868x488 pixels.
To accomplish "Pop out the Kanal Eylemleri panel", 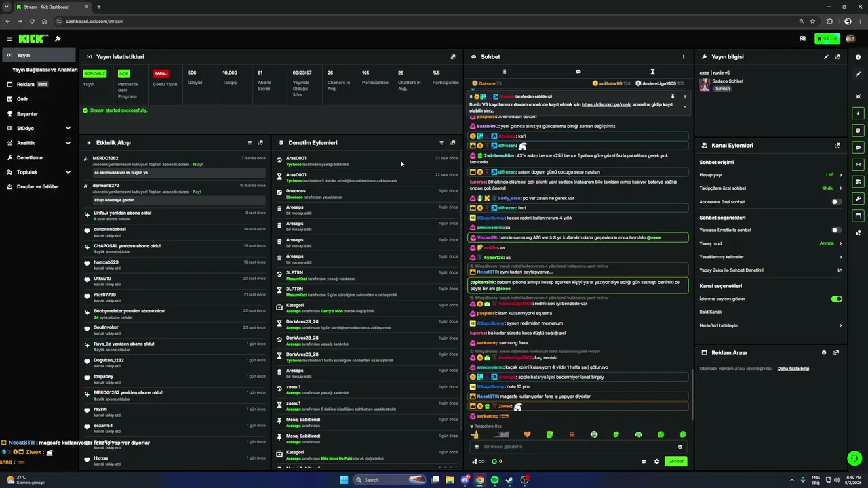I will (x=837, y=146).
